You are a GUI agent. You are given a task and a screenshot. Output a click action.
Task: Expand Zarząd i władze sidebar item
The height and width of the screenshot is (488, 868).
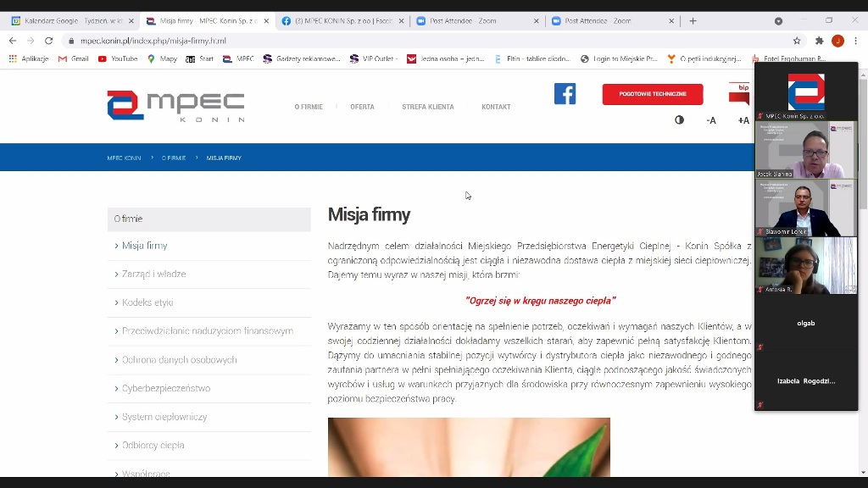point(153,274)
